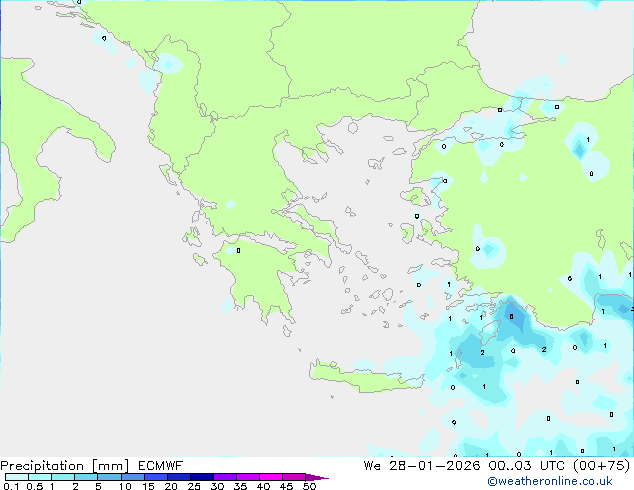
Task: Click the over-50 mm legend arrow tip
Action: [x=317, y=477]
